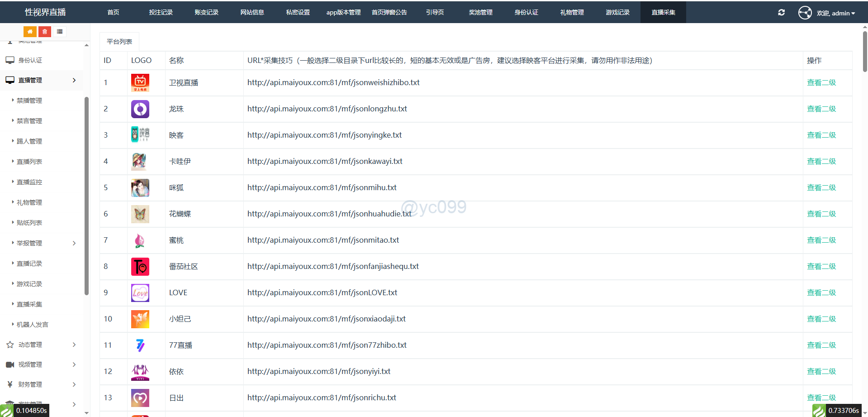This screenshot has height=417, width=868.
Task: Expand the 视频管理 sidebar section
Action: (x=74, y=364)
